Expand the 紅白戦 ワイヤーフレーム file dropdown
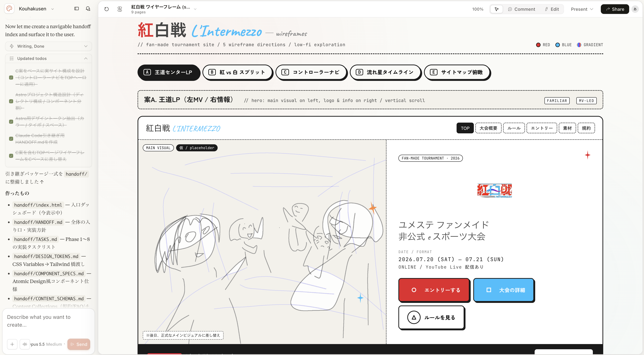644x355 pixels. coord(195,9)
